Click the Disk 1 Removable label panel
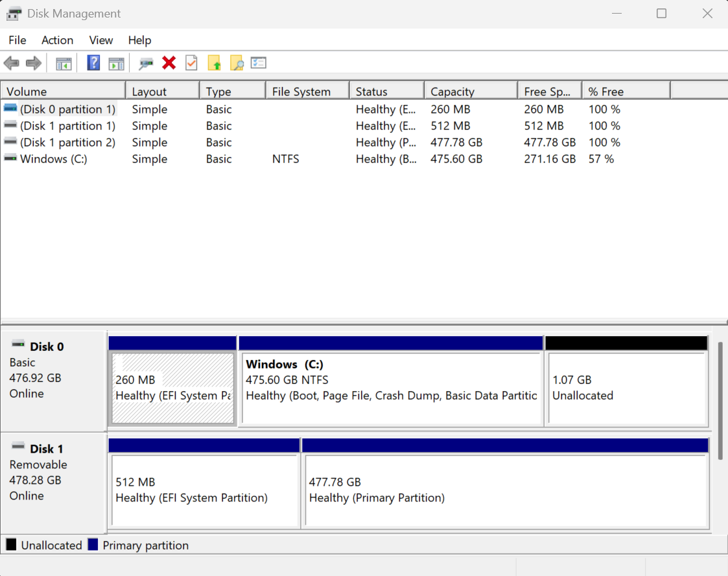This screenshot has width=728, height=576. 54,483
